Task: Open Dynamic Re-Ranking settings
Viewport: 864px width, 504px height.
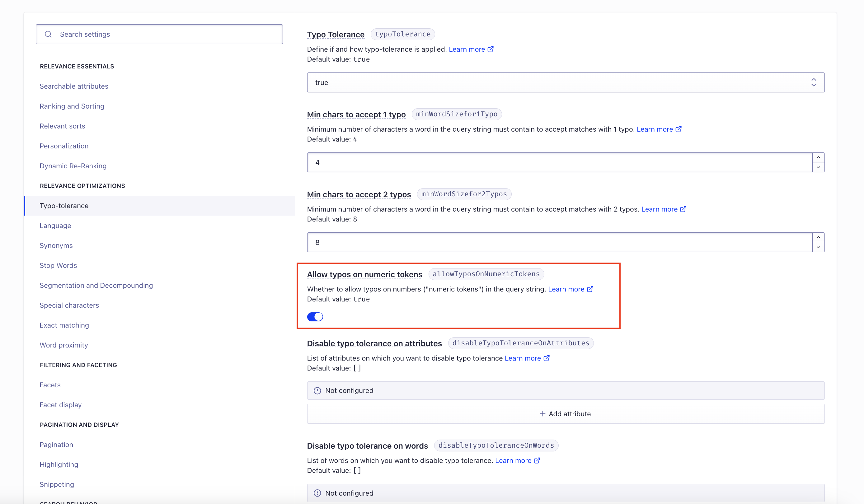Action: pyautogui.click(x=73, y=166)
